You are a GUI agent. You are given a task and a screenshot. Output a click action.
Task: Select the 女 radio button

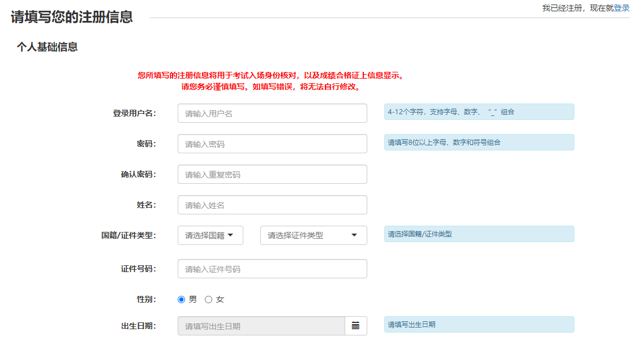tap(208, 300)
